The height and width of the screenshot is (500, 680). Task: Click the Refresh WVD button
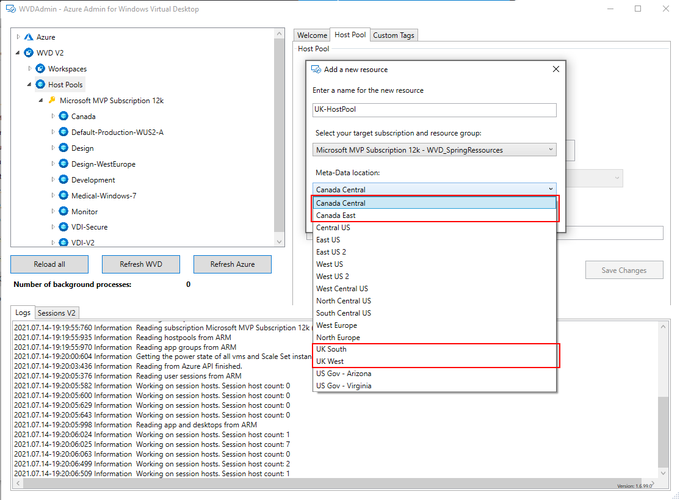coord(141,264)
